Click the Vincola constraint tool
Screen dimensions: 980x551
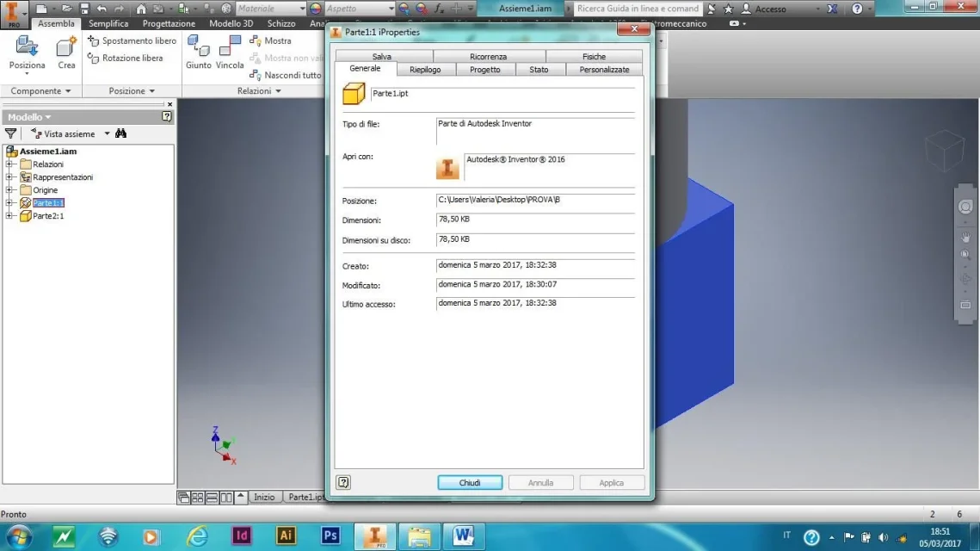click(230, 53)
